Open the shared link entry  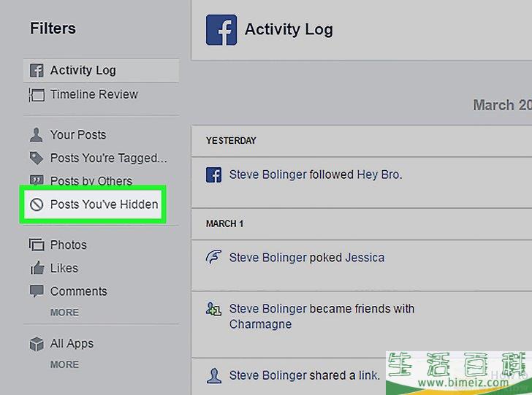pyautogui.click(x=369, y=375)
